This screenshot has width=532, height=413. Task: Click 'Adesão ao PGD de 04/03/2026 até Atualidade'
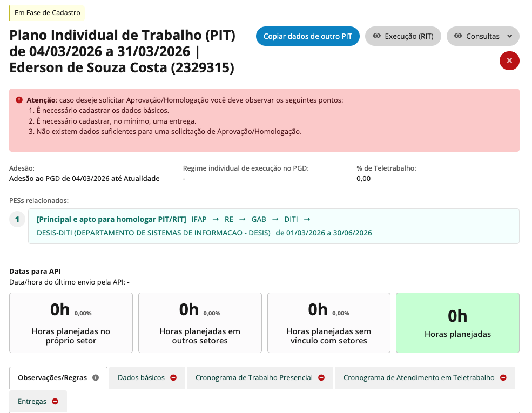[84, 178]
